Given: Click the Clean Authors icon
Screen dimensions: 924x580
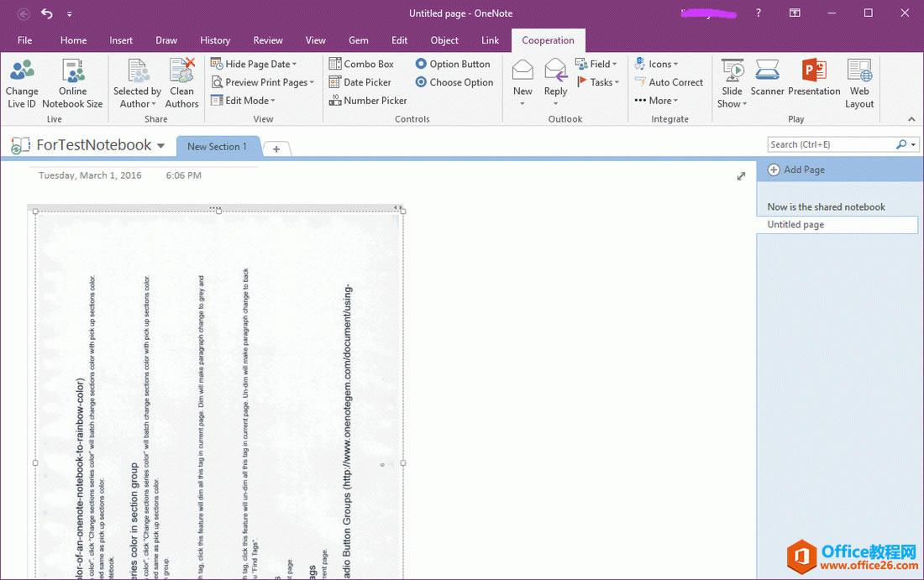Looking at the screenshot, I should click(x=181, y=71).
